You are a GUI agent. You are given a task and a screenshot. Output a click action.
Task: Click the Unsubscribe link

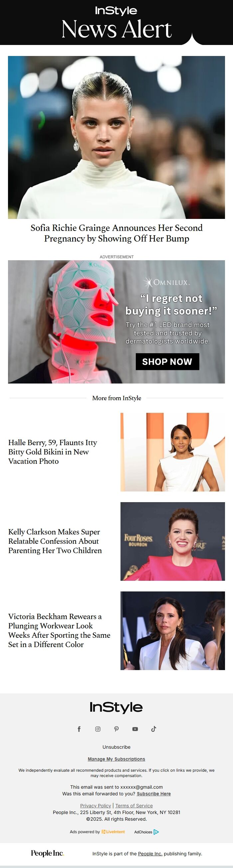pyautogui.click(x=116, y=747)
